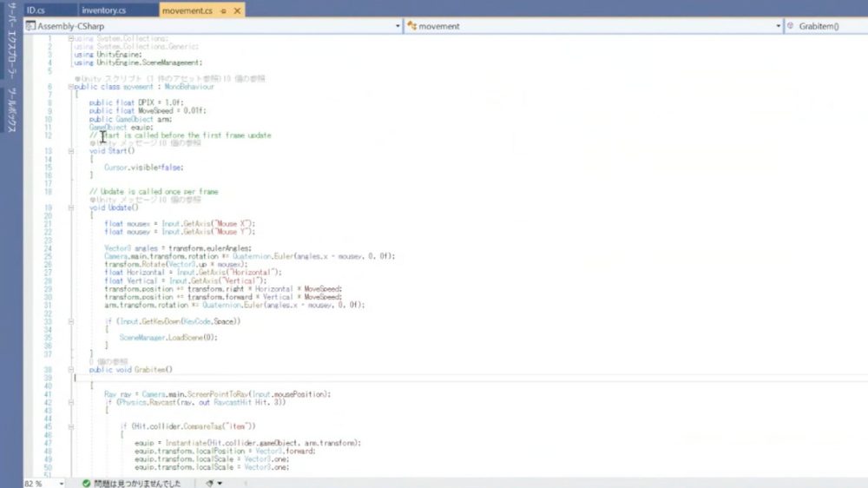Click the float Vertical GetAxis line
The width and height of the screenshot is (868, 488).
(186, 280)
